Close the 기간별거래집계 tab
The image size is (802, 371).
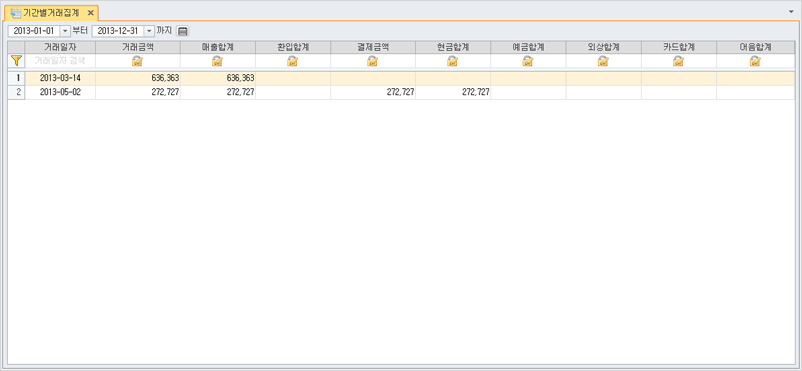click(90, 13)
